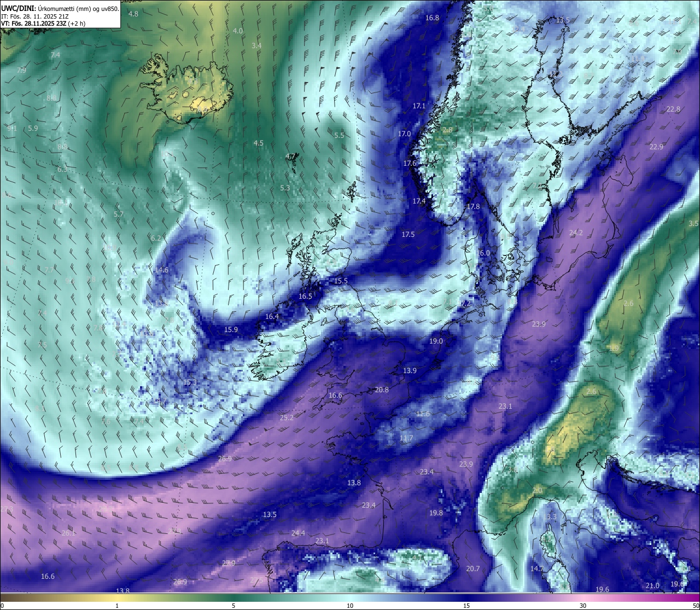Click the UWC/DINI title label
This screenshot has width=700, height=610.
click(x=19, y=9)
